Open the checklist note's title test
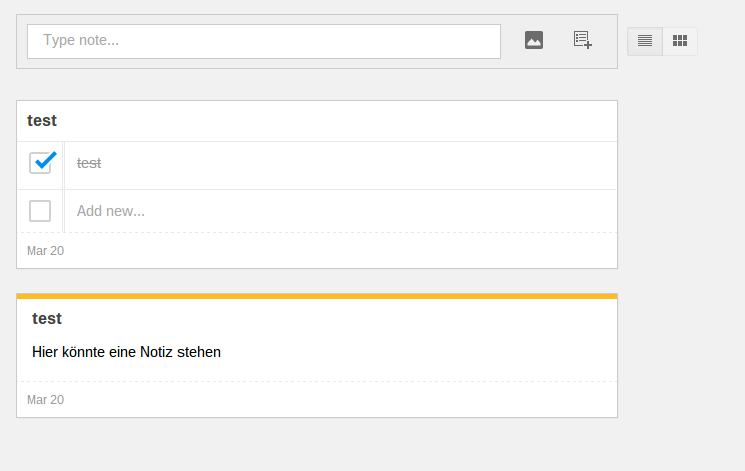 coord(42,120)
